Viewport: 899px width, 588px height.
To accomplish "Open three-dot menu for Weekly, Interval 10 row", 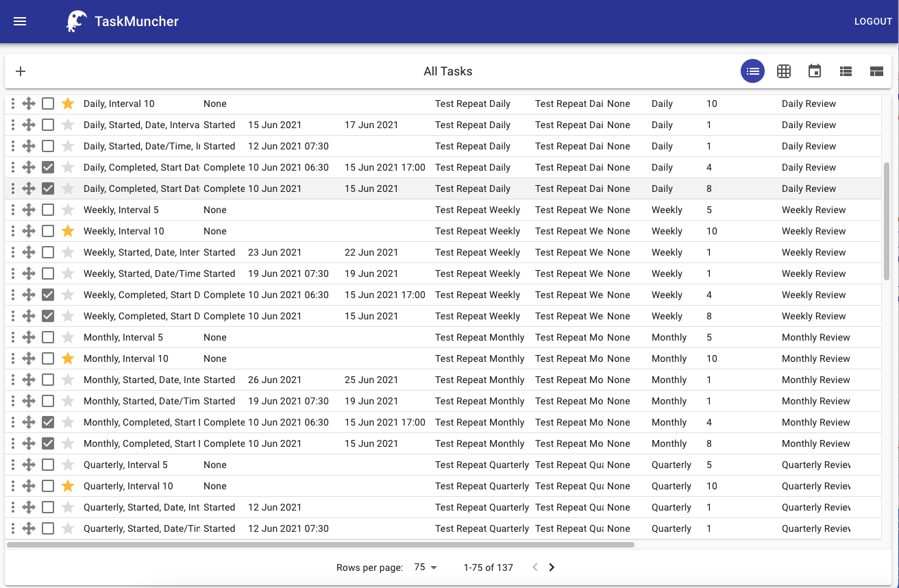I will coord(12,232).
